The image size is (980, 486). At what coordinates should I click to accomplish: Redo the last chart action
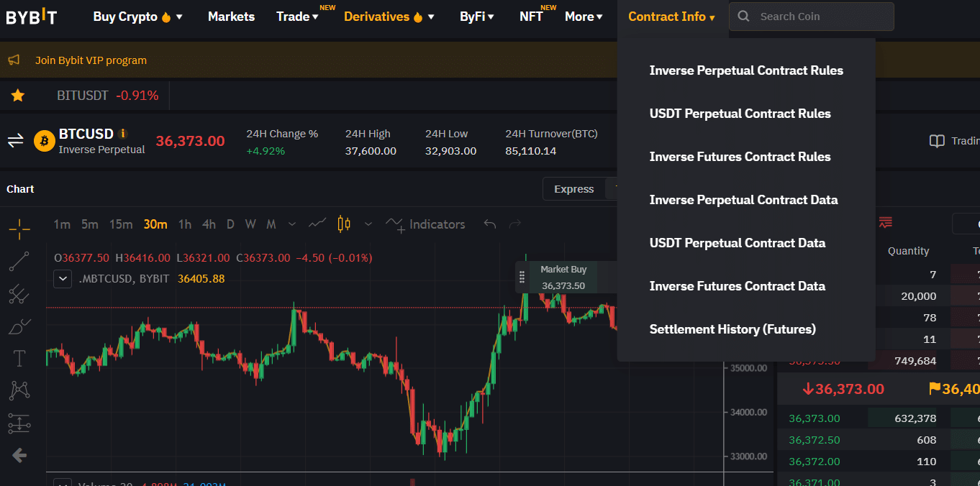pyautogui.click(x=514, y=224)
